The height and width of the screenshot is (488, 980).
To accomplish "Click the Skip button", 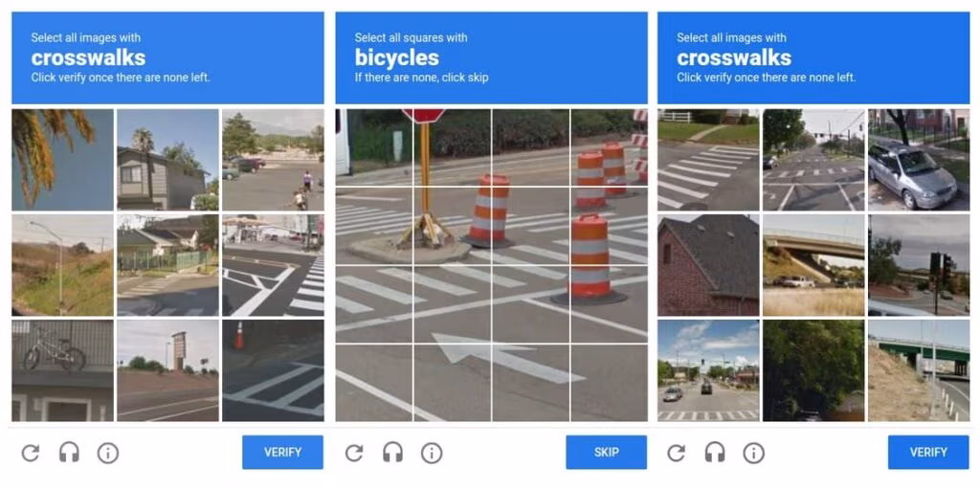I will click(606, 453).
